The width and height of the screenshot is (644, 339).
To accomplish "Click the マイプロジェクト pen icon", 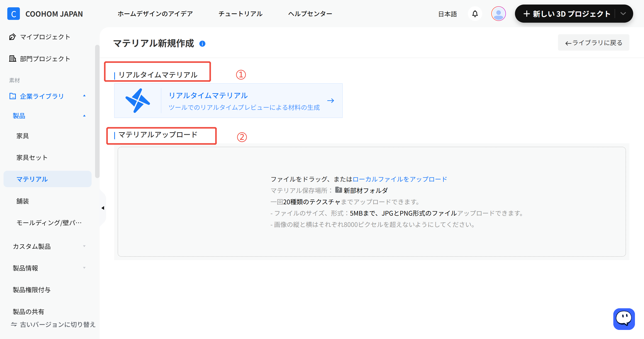I will click(x=13, y=37).
